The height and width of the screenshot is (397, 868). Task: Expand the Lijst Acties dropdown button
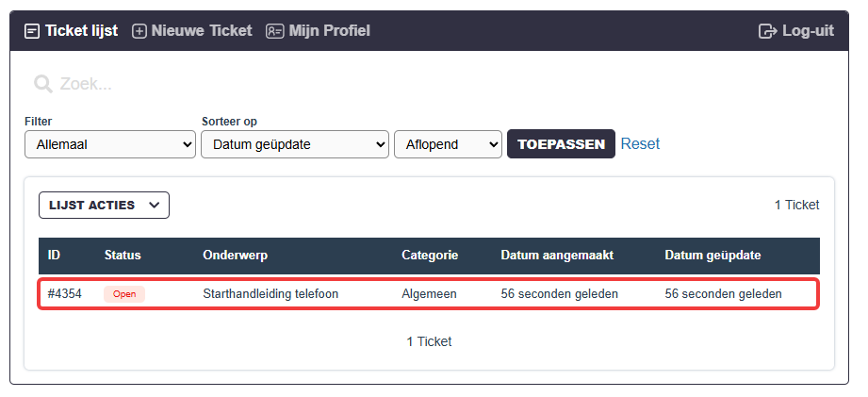pyautogui.click(x=104, y=205)
